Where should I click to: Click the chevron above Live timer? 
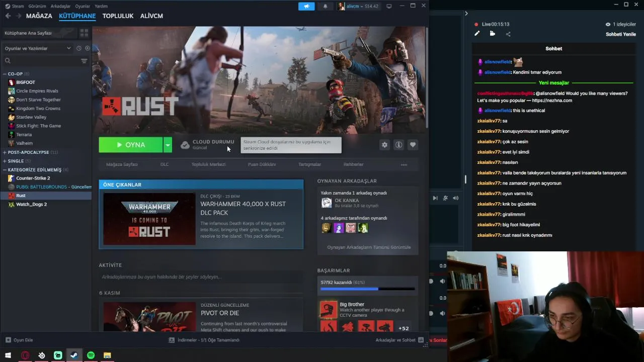click(x=466, y=14)
